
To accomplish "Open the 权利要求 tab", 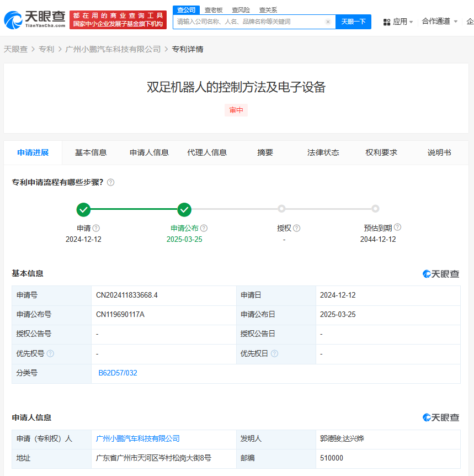I will pos(381,152).
